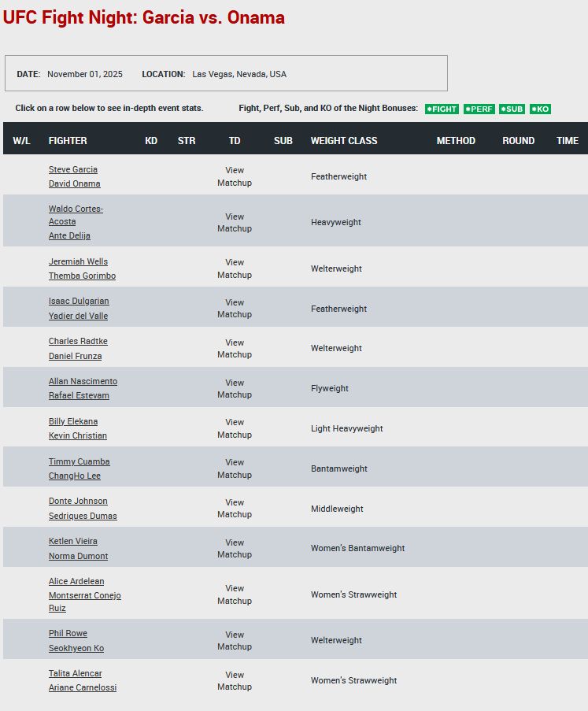Click Isaac Dulgarian name link
Screen dimensions: 588x711
79,301
